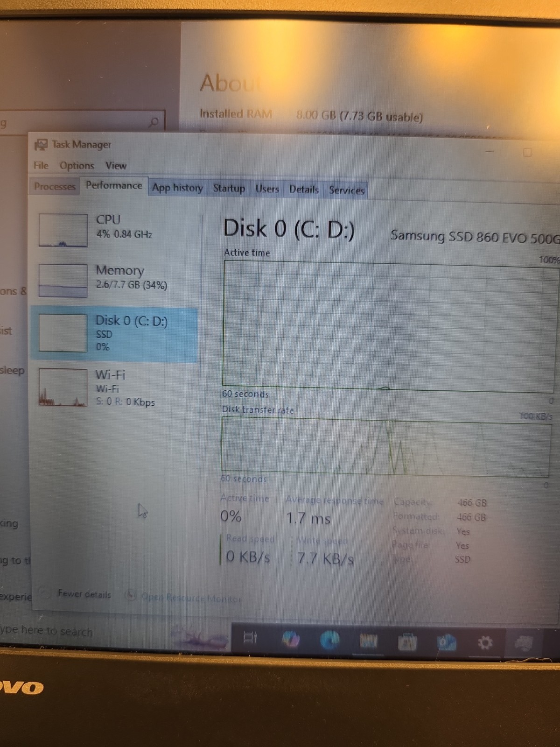Open File Explorer from the taskbar

coord(369,641)
